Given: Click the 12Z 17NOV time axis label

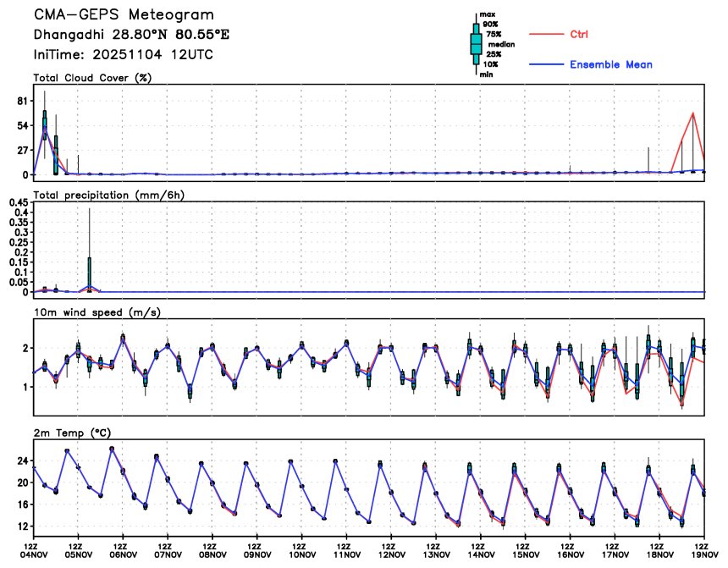Looking at the screenshot, I should click(x=615, y=551).
